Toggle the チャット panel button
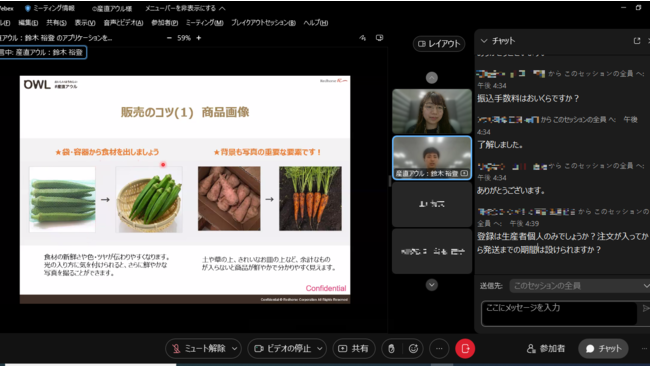Viewport: 650px width, 366px height. click(x=603, y=349)
